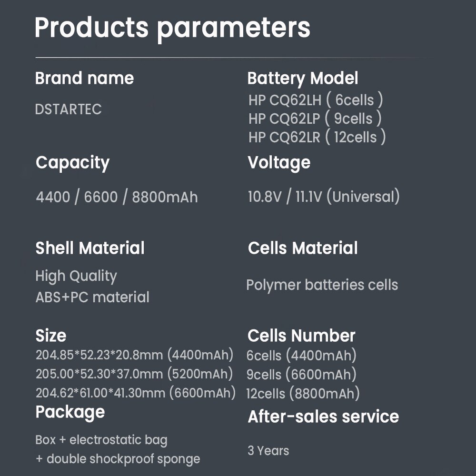Viewport: 476px width, 476px height.
Task: Click the "Voltage" heading
Action: tap(279, 163)
